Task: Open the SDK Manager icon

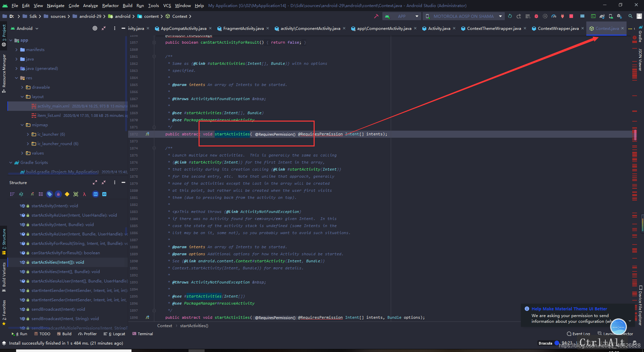Action: coord(620,16)
